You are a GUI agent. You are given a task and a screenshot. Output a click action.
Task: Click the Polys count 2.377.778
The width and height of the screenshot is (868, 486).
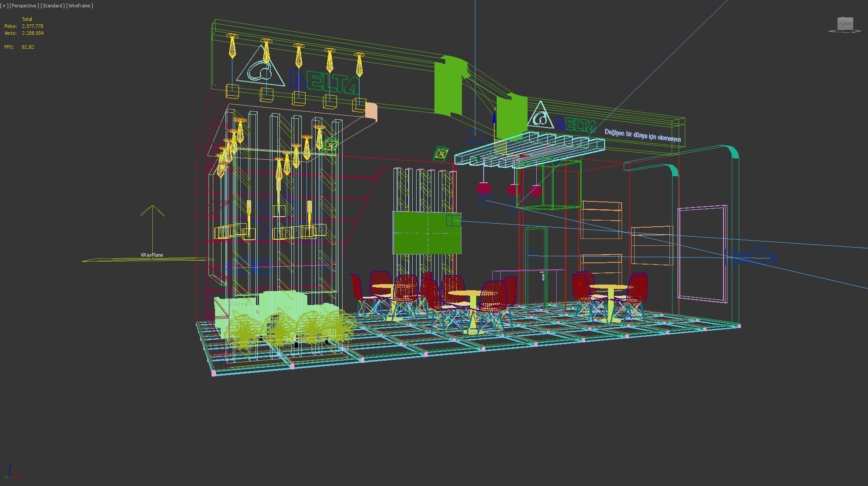(33, 26)
